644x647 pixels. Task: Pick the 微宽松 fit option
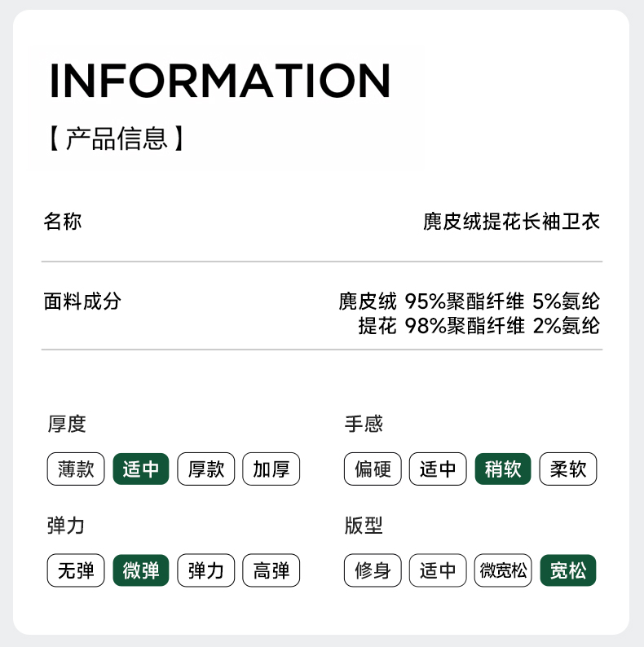(503, 570)
